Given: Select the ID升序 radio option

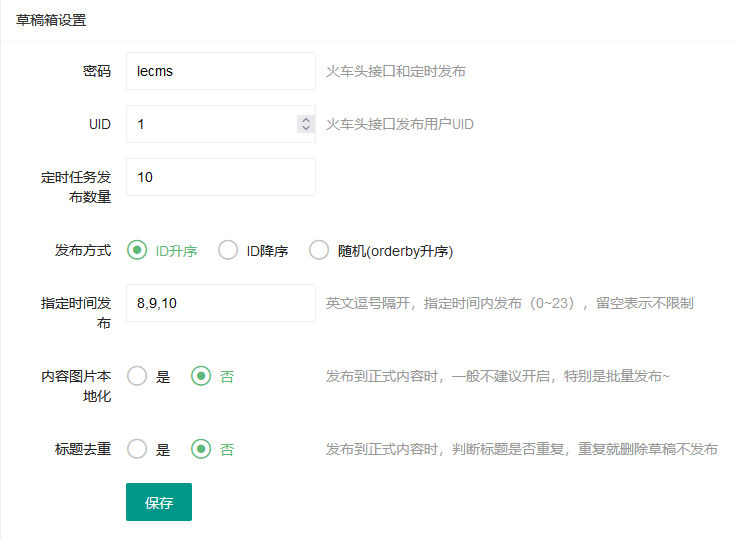Looking at the screenshot, I should [x=137, y=250].
